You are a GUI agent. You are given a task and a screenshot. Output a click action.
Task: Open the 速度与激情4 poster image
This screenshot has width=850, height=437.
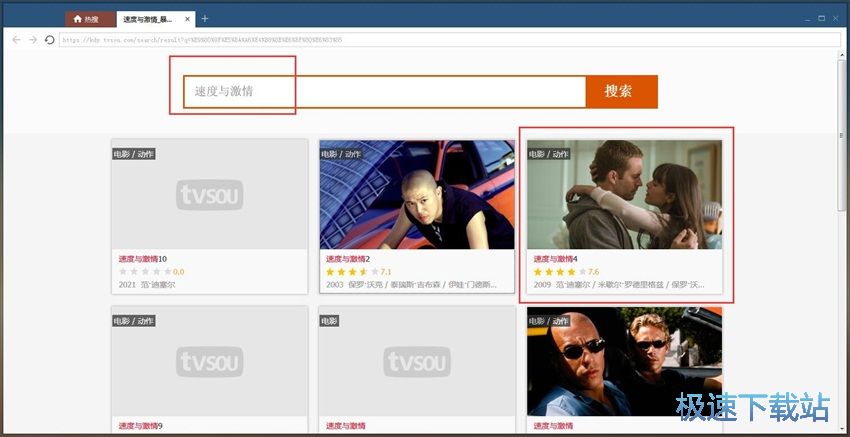624,195
